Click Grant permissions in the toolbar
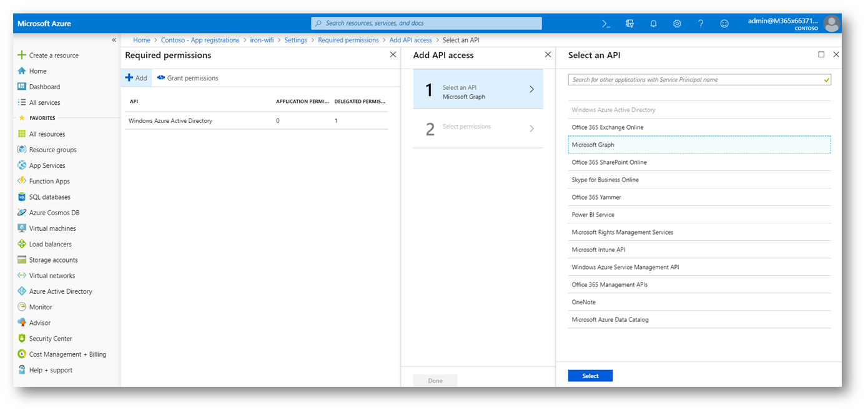 coord(188,78)
